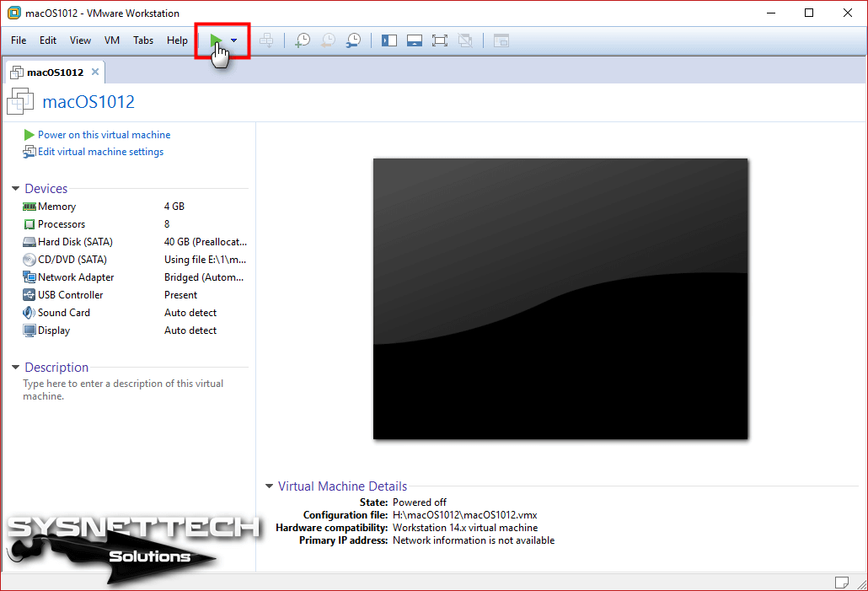Click the macOS1012 heading VM icon

tap(20, 101)
